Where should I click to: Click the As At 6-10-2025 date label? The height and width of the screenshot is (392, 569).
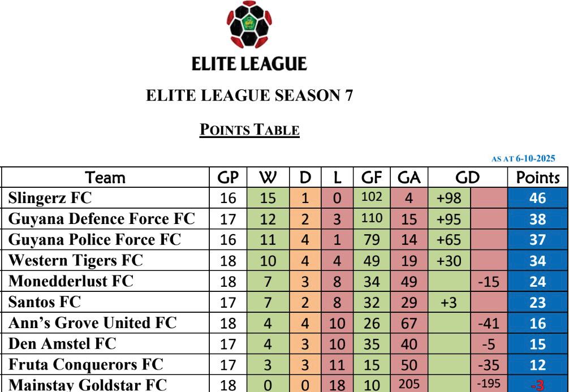tap(524, 160)
